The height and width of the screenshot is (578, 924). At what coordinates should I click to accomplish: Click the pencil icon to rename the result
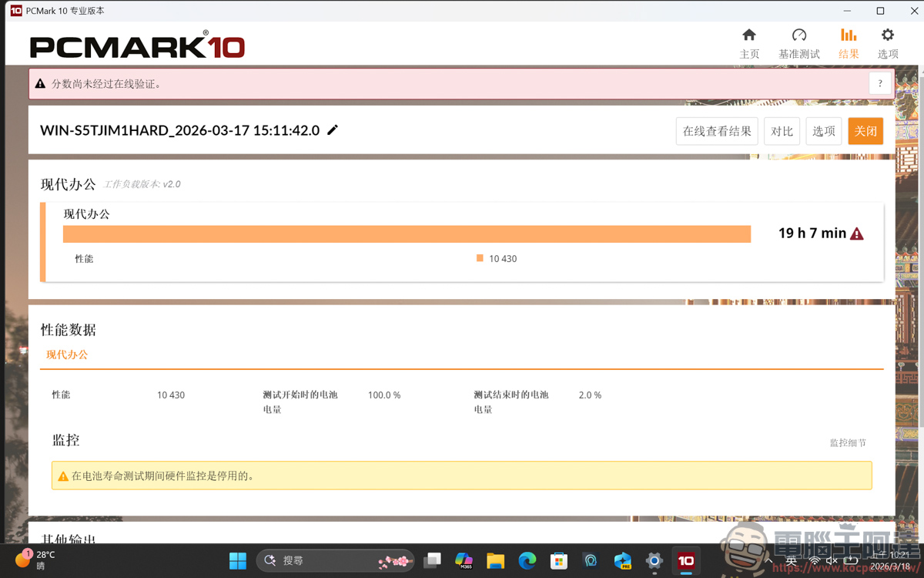332,130
